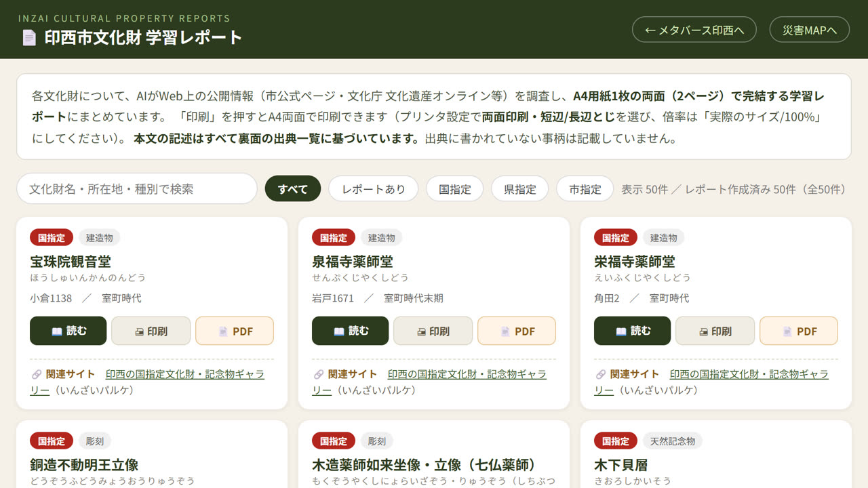This screenshot has height=488, width=868.
Task: Click the INZAI CULTURAL PROPERTY REPORTS header text
Action: click(x=124, y=18)
